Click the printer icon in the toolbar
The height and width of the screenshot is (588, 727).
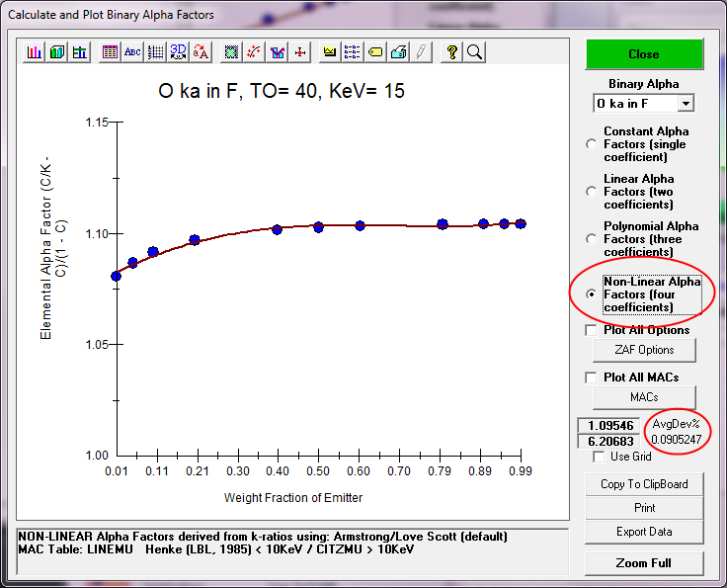click(x=398, y=52)
